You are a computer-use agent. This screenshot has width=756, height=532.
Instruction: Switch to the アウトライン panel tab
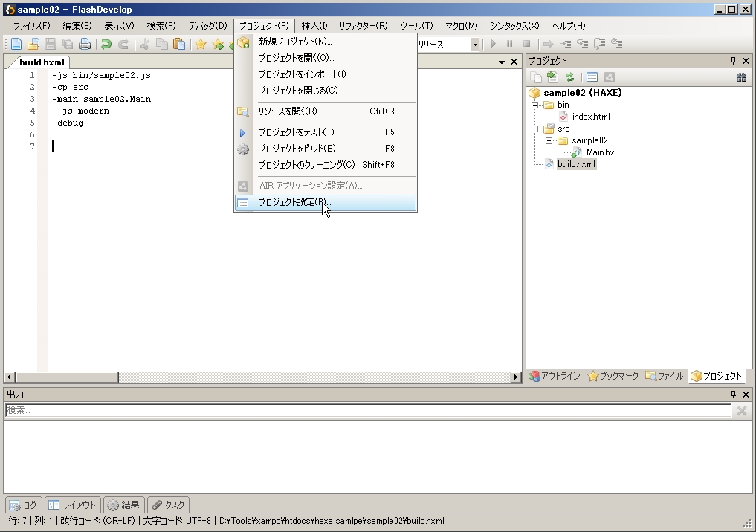555,376
